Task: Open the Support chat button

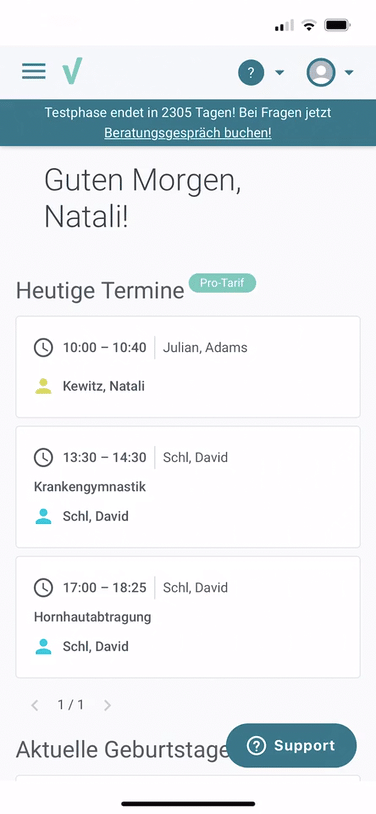Action: click(292, 745)
